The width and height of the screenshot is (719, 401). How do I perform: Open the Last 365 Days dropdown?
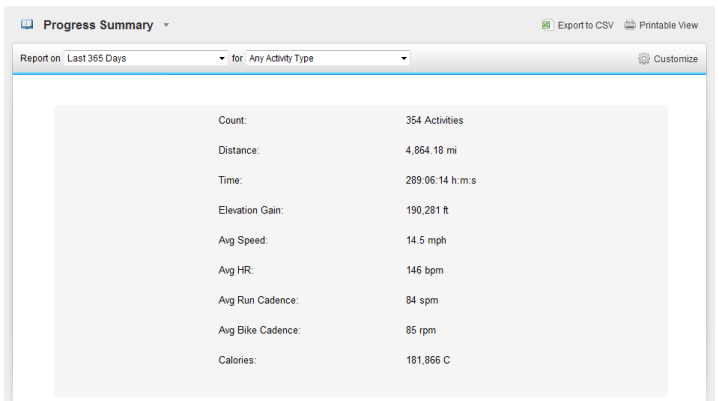pyautogui.click(x=146, y=58)
